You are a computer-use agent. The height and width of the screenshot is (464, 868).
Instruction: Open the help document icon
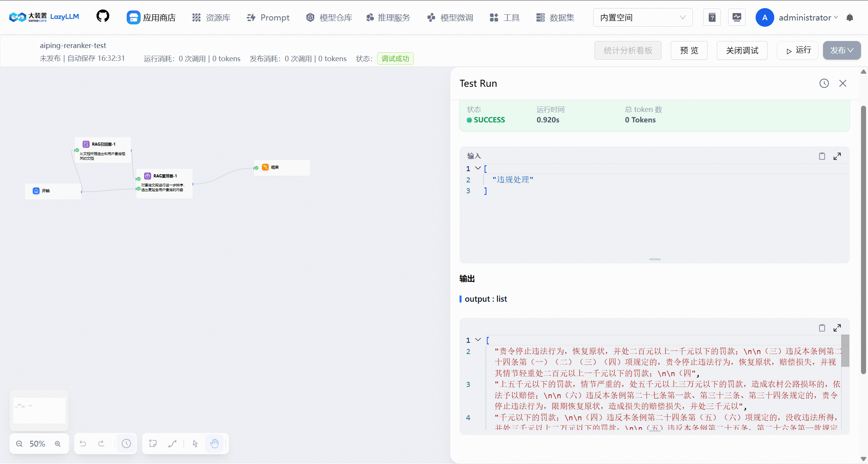[712, 17]
